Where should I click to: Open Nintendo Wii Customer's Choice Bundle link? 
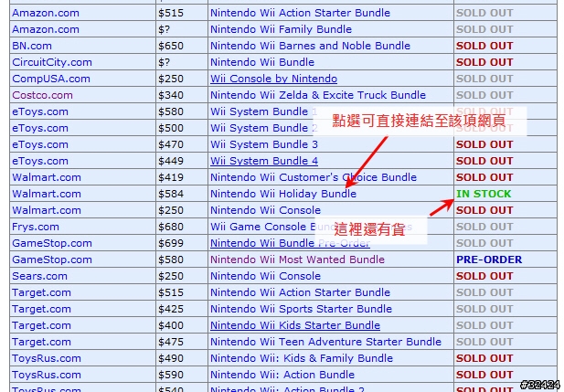tap(314, 177)
